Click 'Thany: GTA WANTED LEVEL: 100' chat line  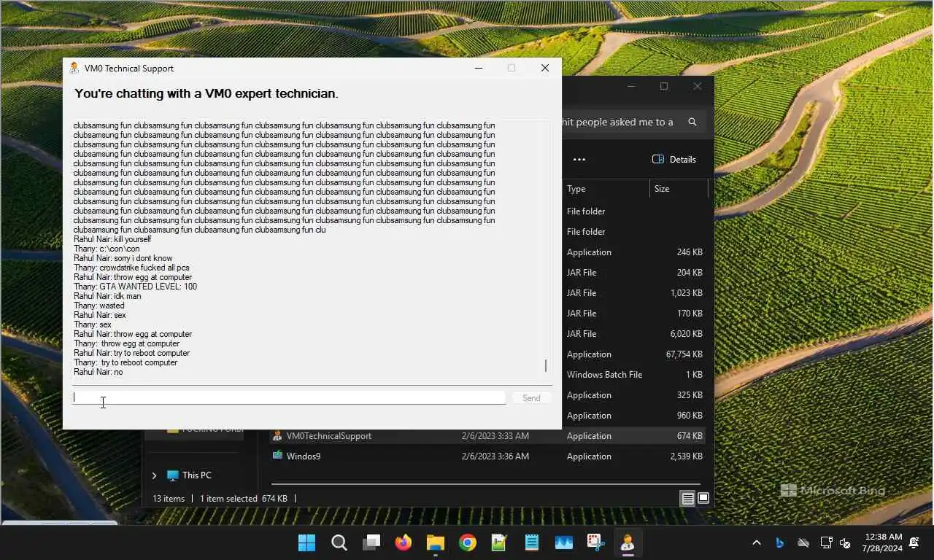click(x=135, y=287)
